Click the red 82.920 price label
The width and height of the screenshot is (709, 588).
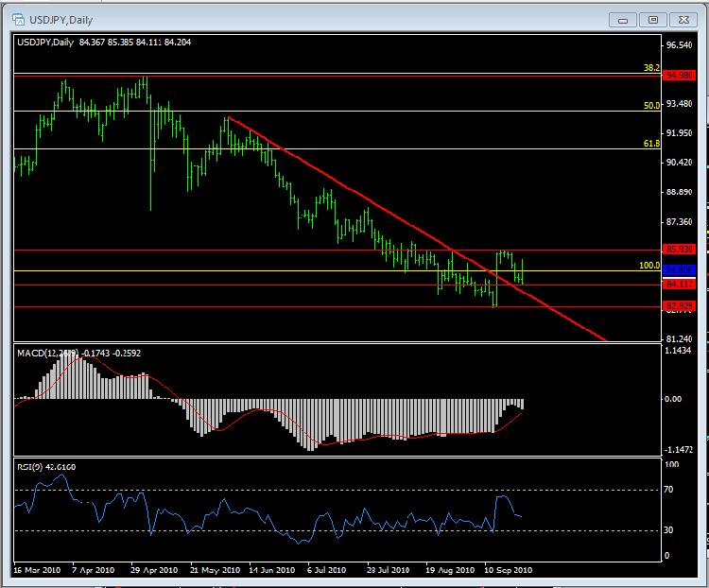(x=679, y=306)
